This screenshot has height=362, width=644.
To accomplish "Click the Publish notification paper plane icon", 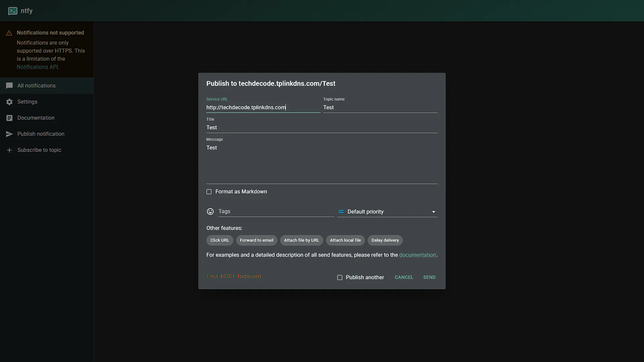I will click(9, 134).
